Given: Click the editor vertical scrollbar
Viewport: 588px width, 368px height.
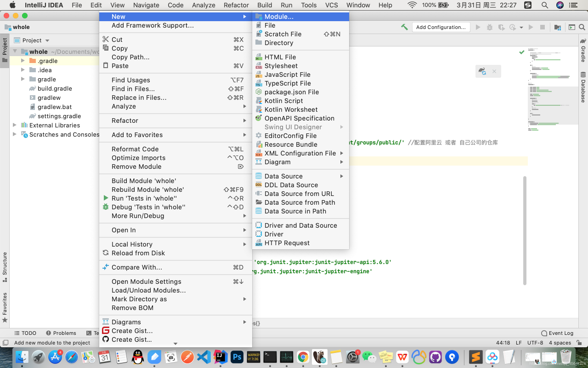Looking at the screenshot, I should pyautogui.click(x=525, y=230).
